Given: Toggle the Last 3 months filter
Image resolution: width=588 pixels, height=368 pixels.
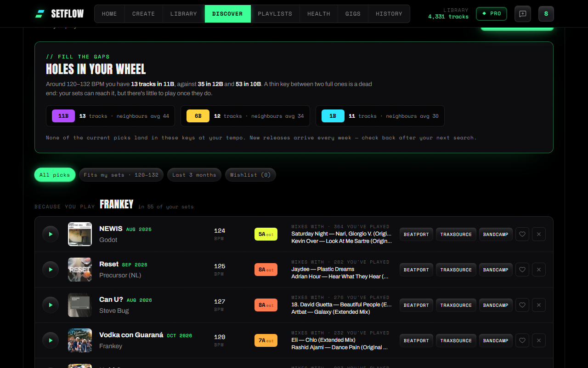Looking at the screenshot, I should pyautogui.click(x=194, y=175).
